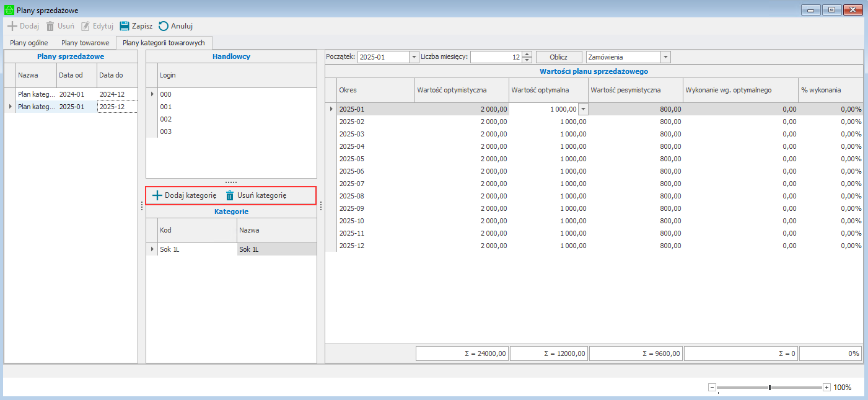Click the Dodaj kategorię plus icon

pyautogui.click(x=157, y=195)
